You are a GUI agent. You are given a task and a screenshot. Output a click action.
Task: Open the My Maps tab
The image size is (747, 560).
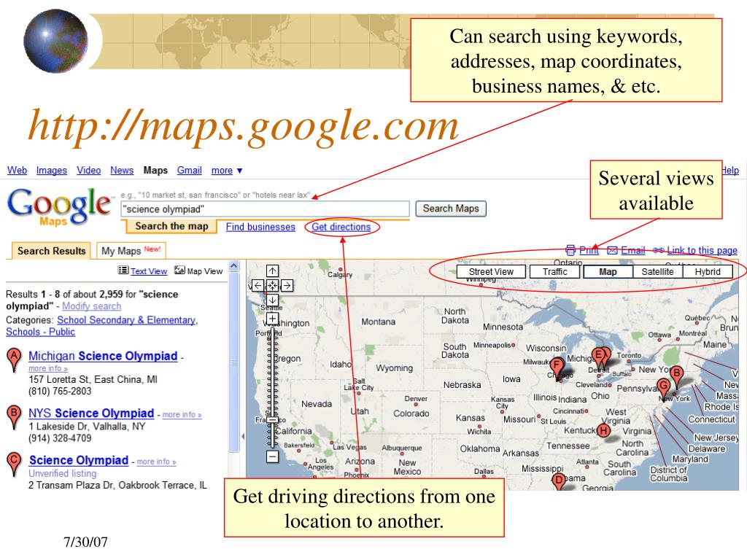[x=131, y=251]
